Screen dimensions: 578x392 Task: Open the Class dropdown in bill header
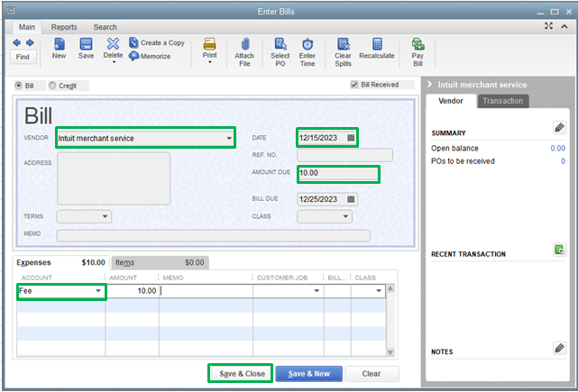pyautogui.click(x=345, y=216)
